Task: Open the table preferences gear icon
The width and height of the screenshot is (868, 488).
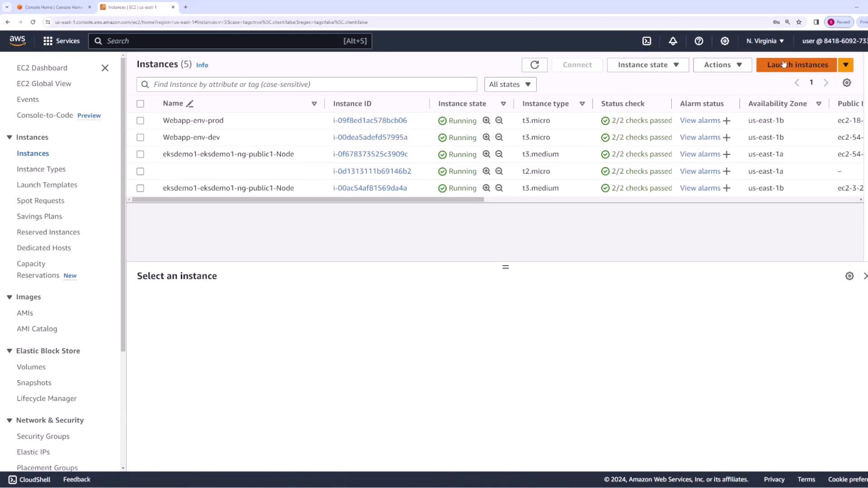Action: pos(846,83)
